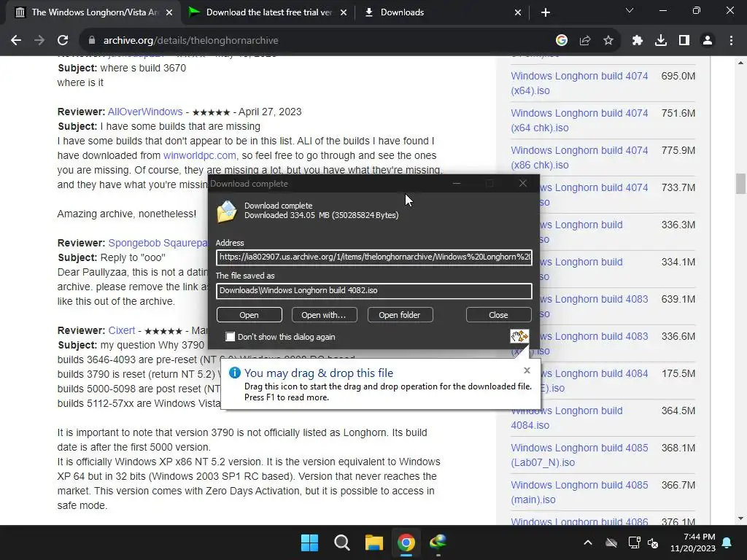This screenshot has height=560, width=747.
Task: Click the Open button in download dialog
Action: point(249,315)
